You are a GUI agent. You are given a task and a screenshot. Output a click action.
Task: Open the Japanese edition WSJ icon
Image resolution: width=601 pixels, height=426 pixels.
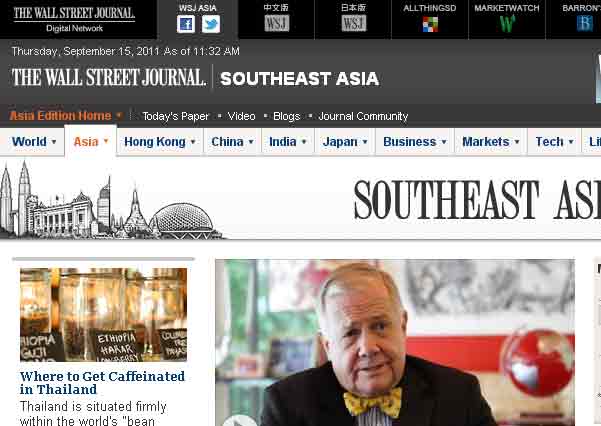[x=354, y=23]
